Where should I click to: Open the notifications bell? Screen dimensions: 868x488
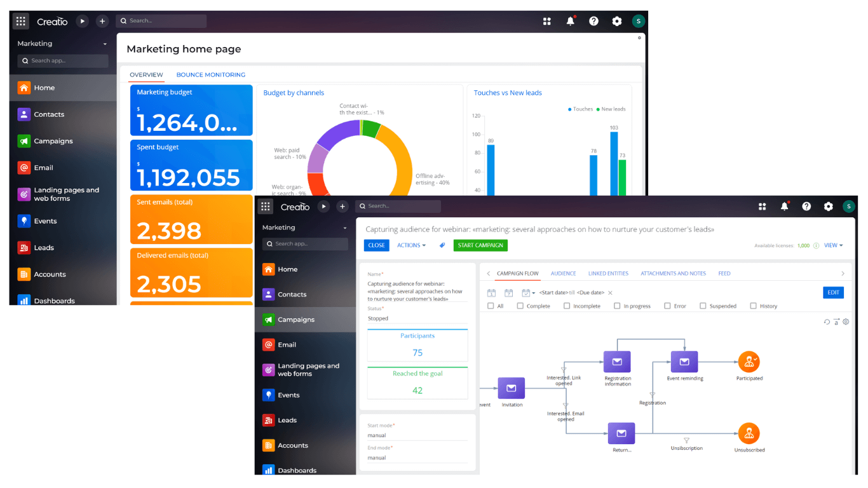pos(784,206)
